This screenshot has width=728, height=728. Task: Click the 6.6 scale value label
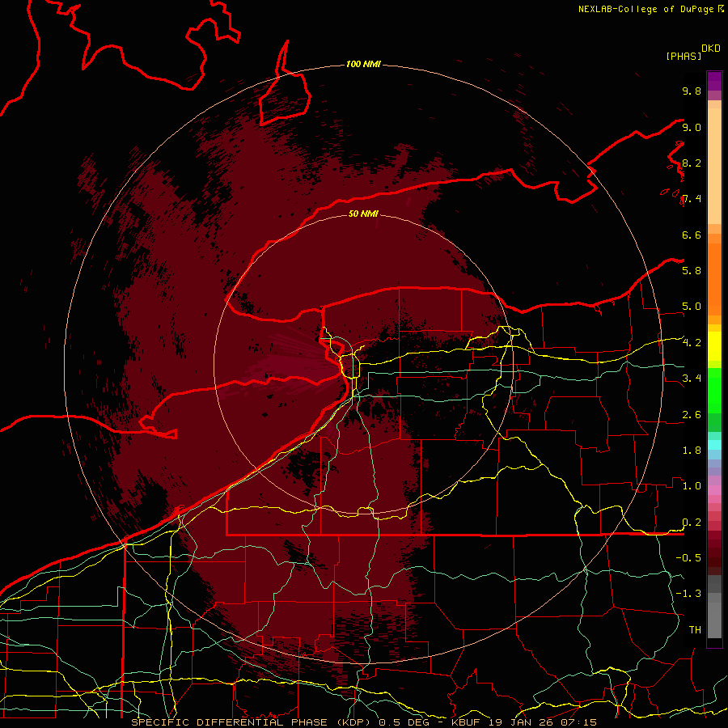[x=692, y=235]
